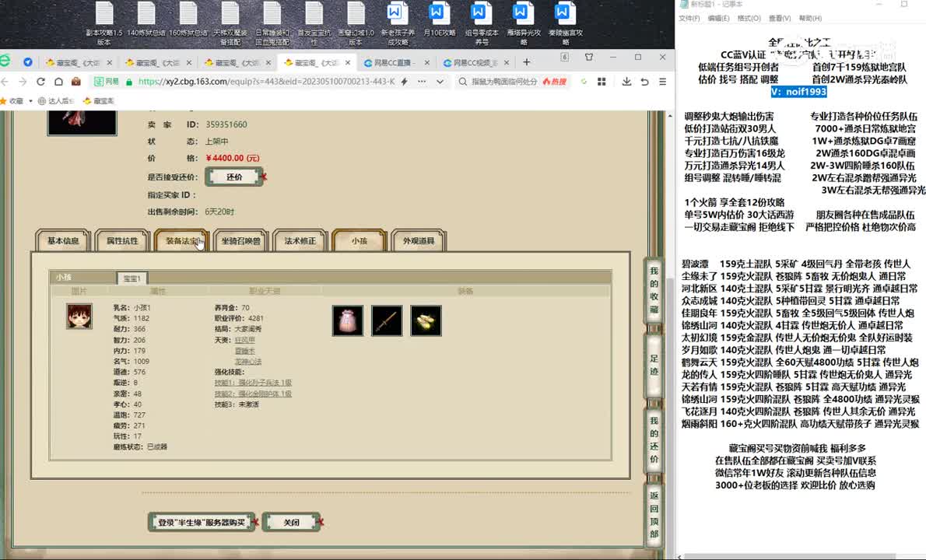Click the character image thumbnail at top
Viewport: 926px width, 560px height.
(82, 123)
